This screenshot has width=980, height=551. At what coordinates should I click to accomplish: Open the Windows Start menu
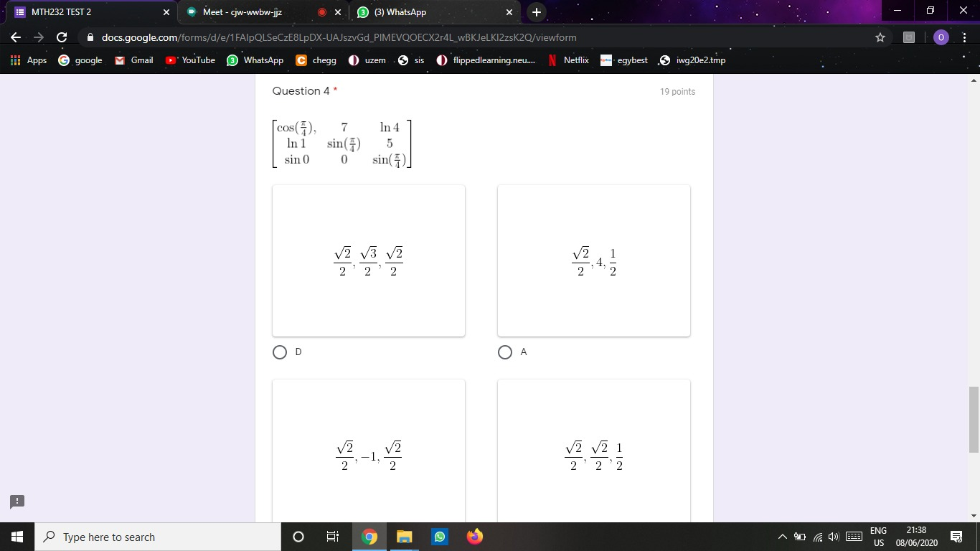click(17, 537)
